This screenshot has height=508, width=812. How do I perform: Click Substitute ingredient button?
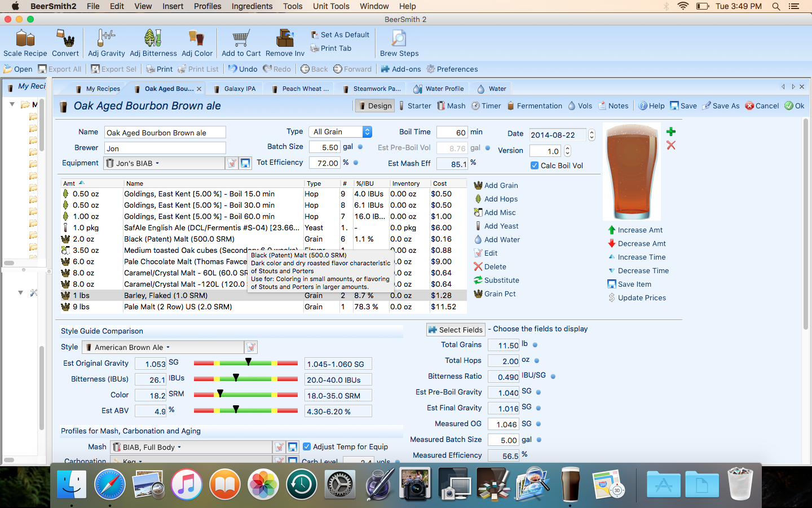(x=496, y=280)
